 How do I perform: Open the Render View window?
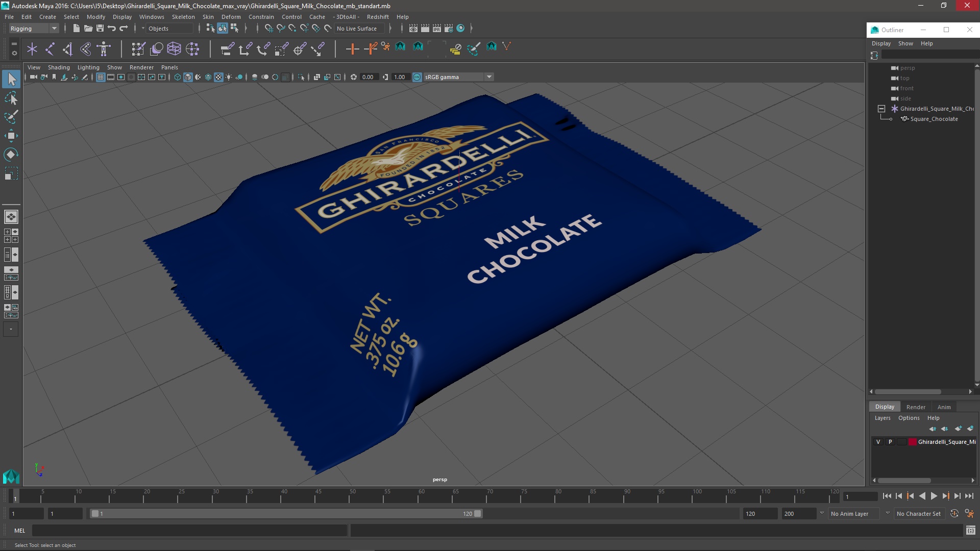(413, 29)
